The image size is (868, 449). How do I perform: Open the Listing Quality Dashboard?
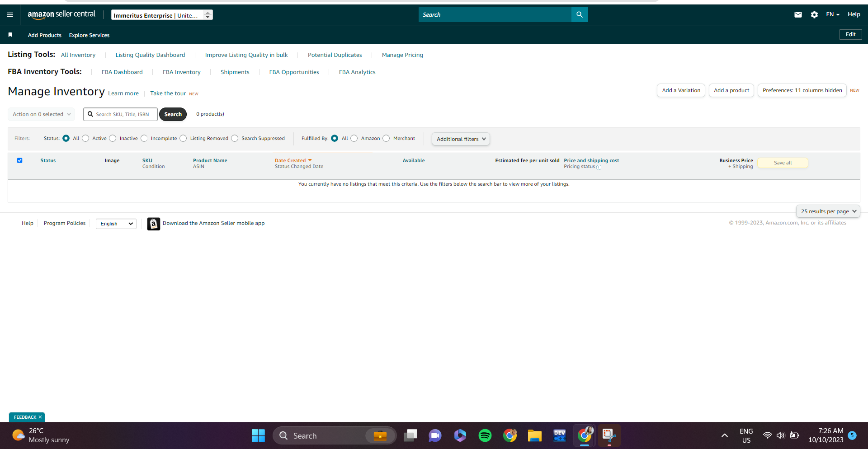(x=150, y=55)
